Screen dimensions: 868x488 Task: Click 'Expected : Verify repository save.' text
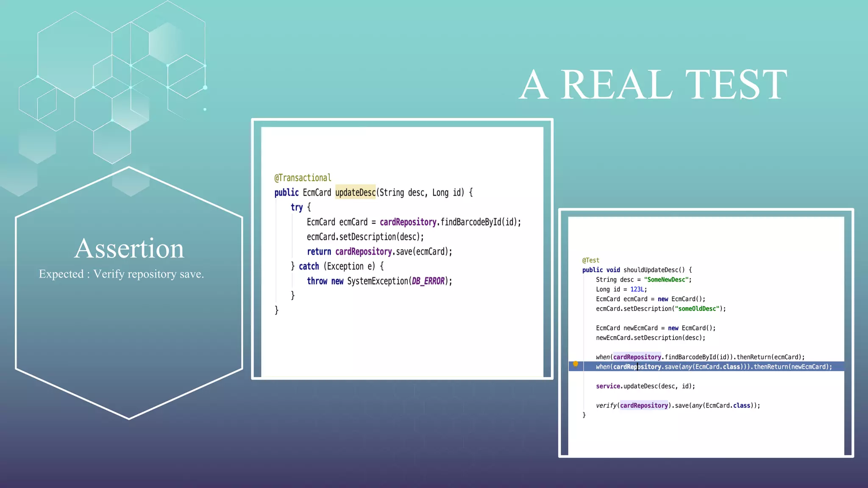(x=122, y=274)
